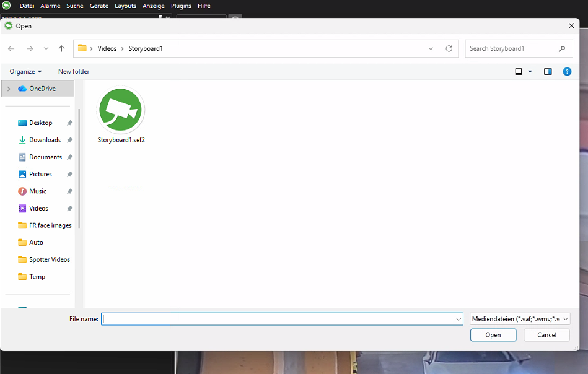Open the Alarme menu
Screen dimensions: 588x374
tap(50, 6)
